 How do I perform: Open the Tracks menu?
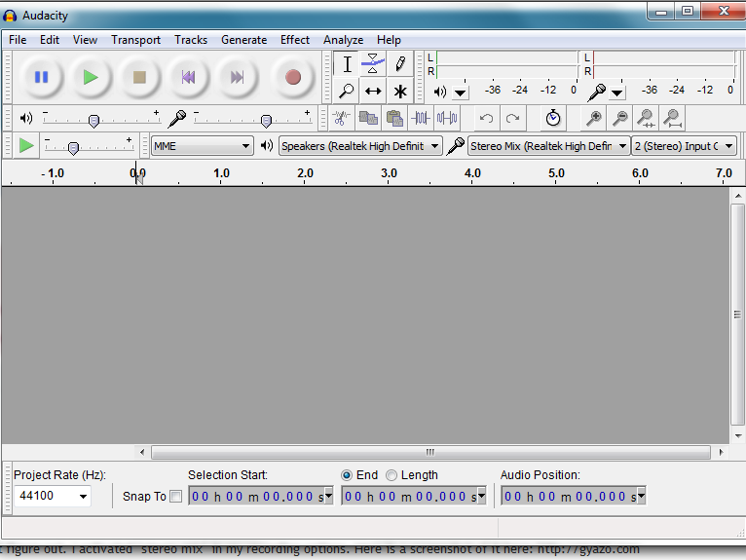pyautogui.click(x=191, y=40)
